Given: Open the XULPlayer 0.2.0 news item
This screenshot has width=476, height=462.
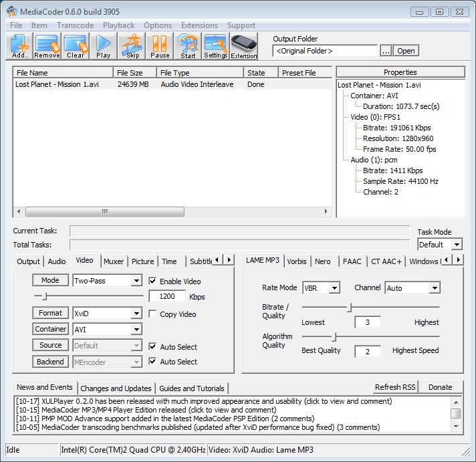Looking at the screenshot, I should [204, 401].
